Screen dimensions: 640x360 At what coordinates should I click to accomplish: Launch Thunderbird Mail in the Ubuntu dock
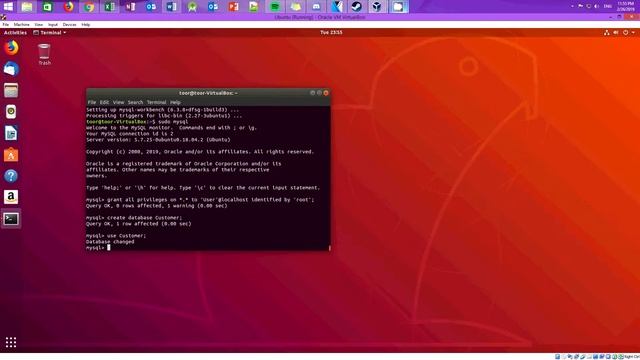[11, 69]
